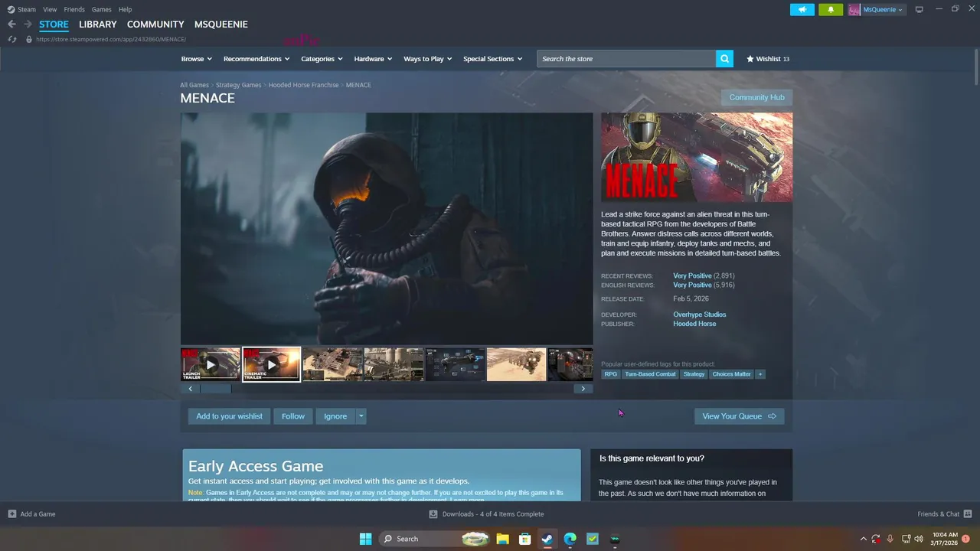This screenshot has height=551, width=980.
Task: Click View Your Queue button
Action: click(739, 416)
